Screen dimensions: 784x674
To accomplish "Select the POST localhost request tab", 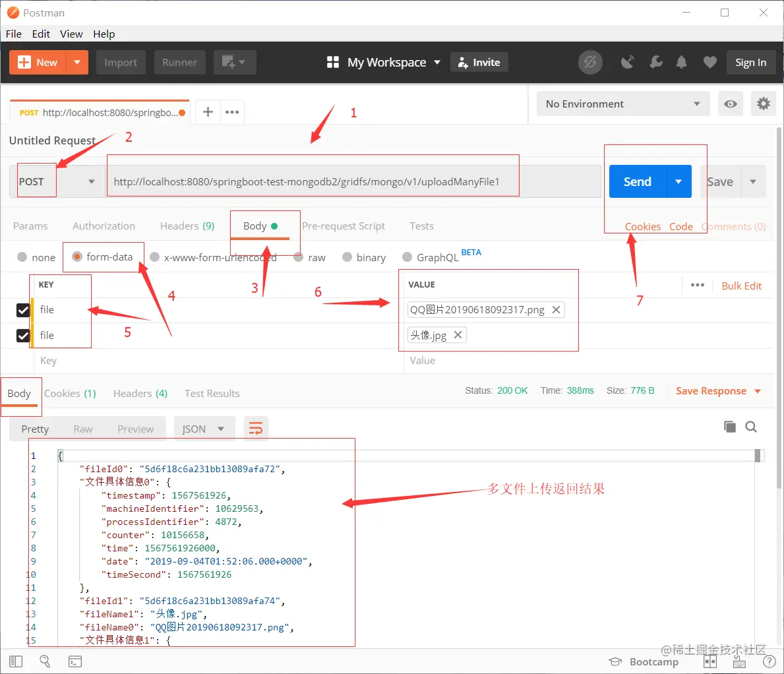I will (100, 113).
